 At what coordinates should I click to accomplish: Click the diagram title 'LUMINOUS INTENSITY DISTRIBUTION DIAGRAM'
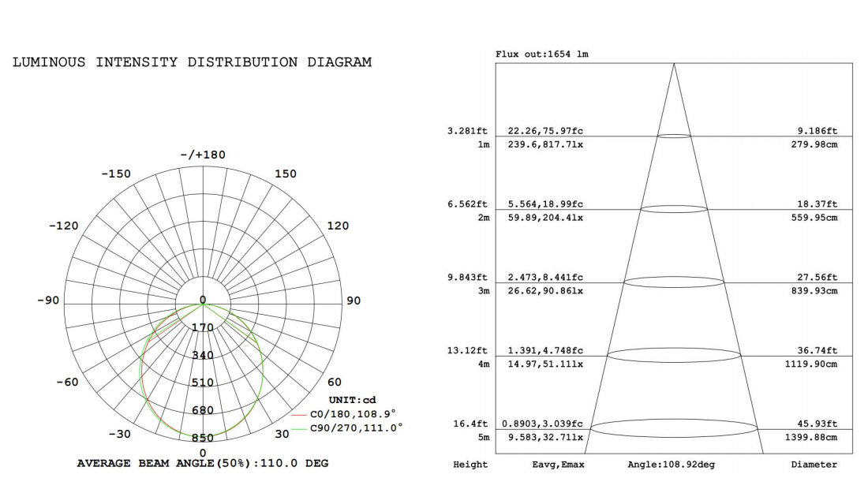point(192,62)
